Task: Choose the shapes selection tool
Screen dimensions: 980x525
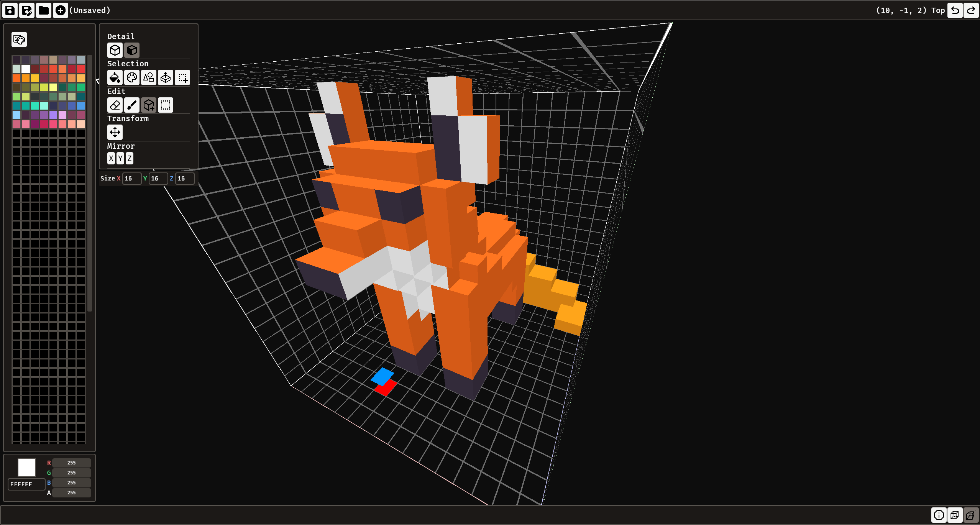Action: pos(149,77)
